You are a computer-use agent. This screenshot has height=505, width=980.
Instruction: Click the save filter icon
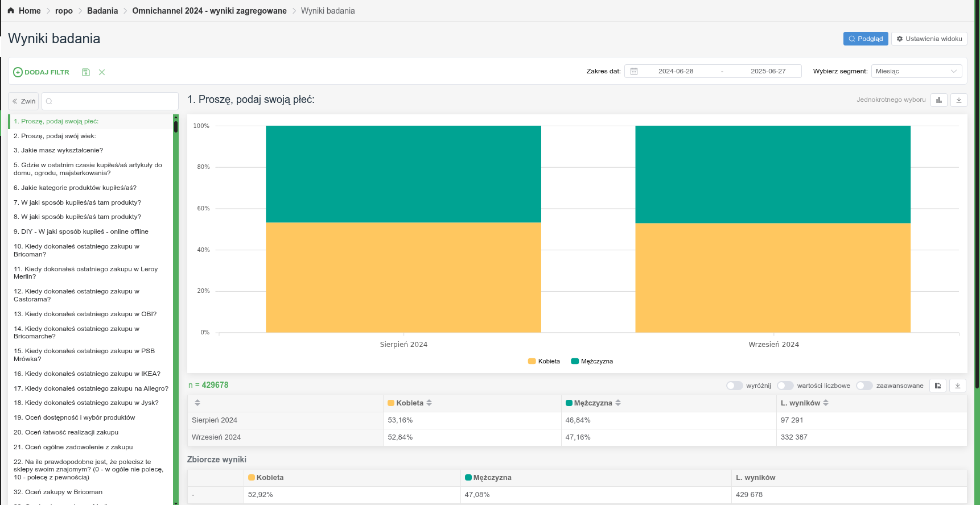pyautogui.click(x=86, y=72)
